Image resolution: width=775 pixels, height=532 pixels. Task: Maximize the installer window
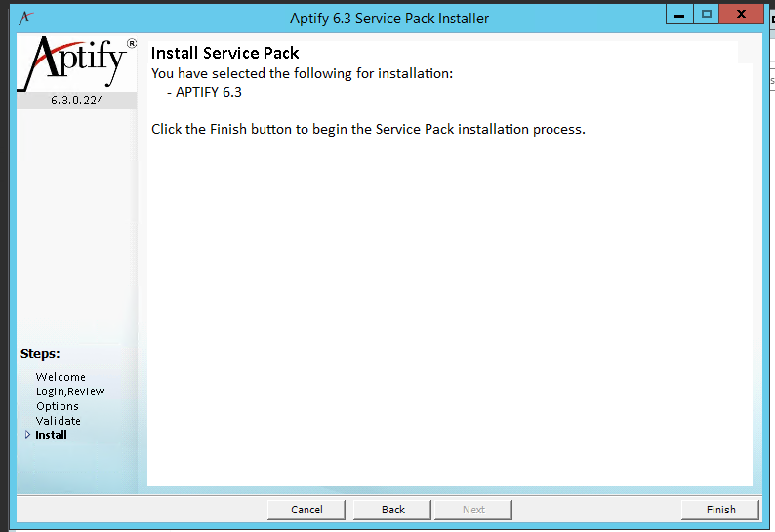[x=707, y=15]
